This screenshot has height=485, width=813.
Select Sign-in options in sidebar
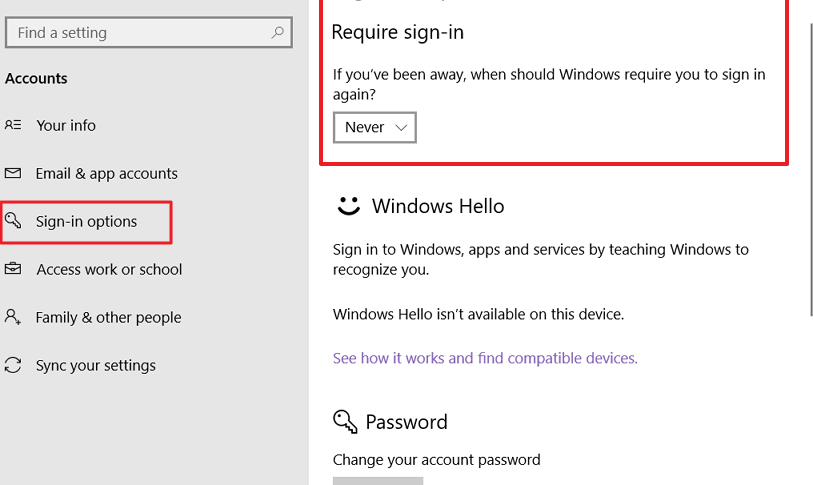pos(86,222)
